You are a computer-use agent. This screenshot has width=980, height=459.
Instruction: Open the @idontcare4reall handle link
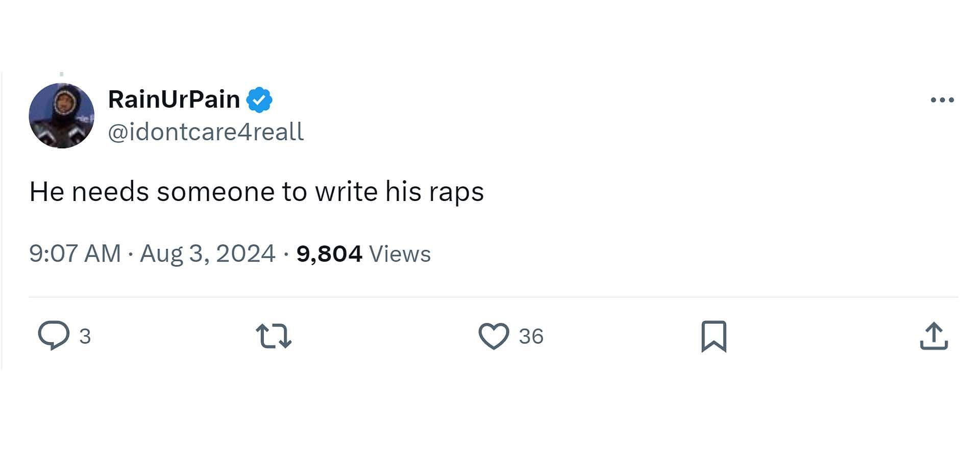pos(206,132)
